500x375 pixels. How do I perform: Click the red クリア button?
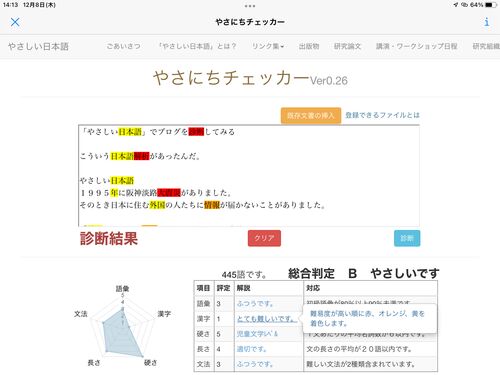pos(264,238)
